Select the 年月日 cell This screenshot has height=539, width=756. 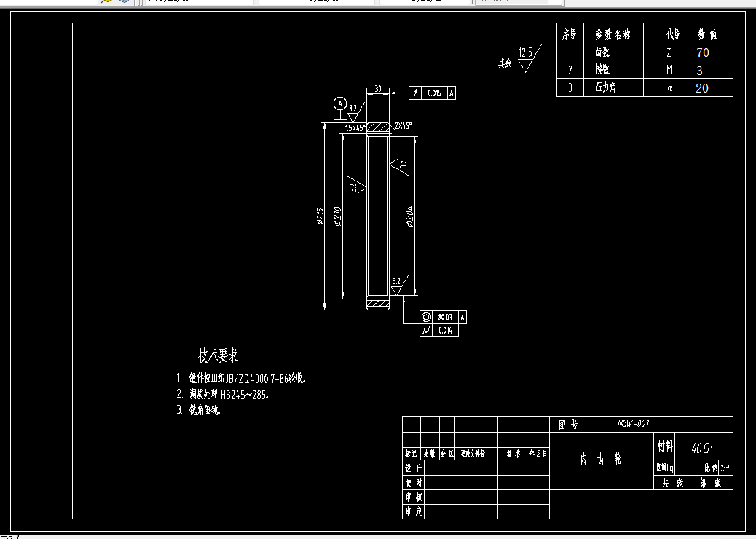click(539, 454)
